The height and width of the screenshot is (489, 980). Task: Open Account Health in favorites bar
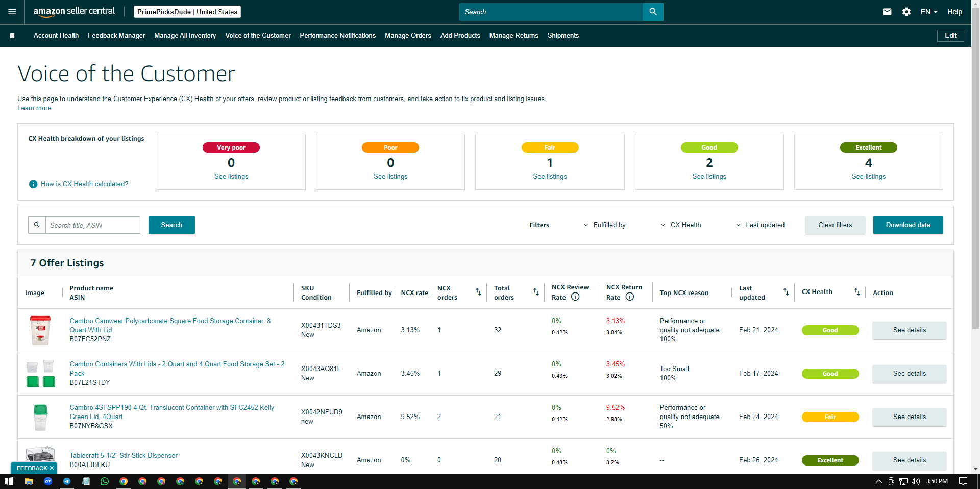point(56,36)
